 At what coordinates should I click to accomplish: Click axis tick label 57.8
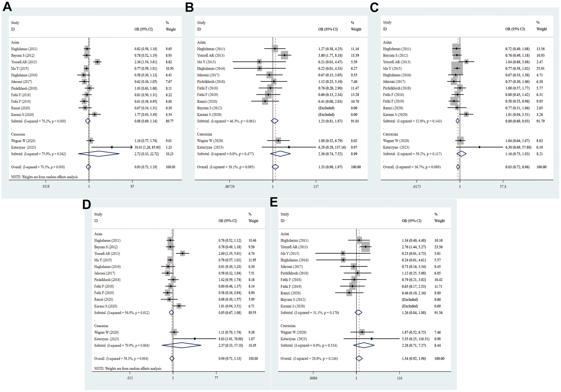[x=503, y=187]
